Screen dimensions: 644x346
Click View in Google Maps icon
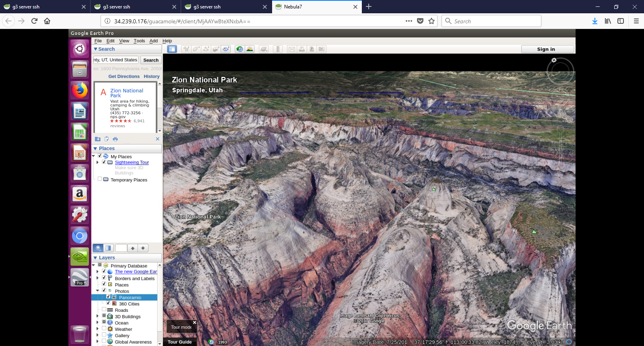point(321,49)
